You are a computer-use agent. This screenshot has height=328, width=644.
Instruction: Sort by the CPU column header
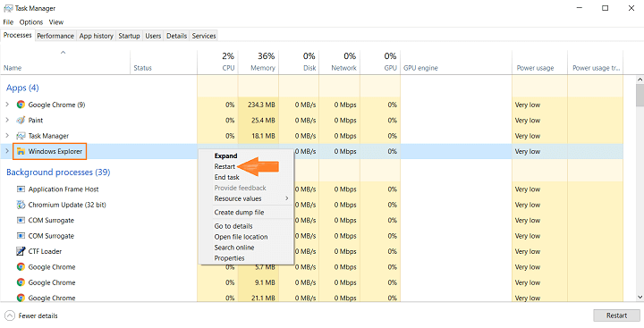[x=217, y=63]
